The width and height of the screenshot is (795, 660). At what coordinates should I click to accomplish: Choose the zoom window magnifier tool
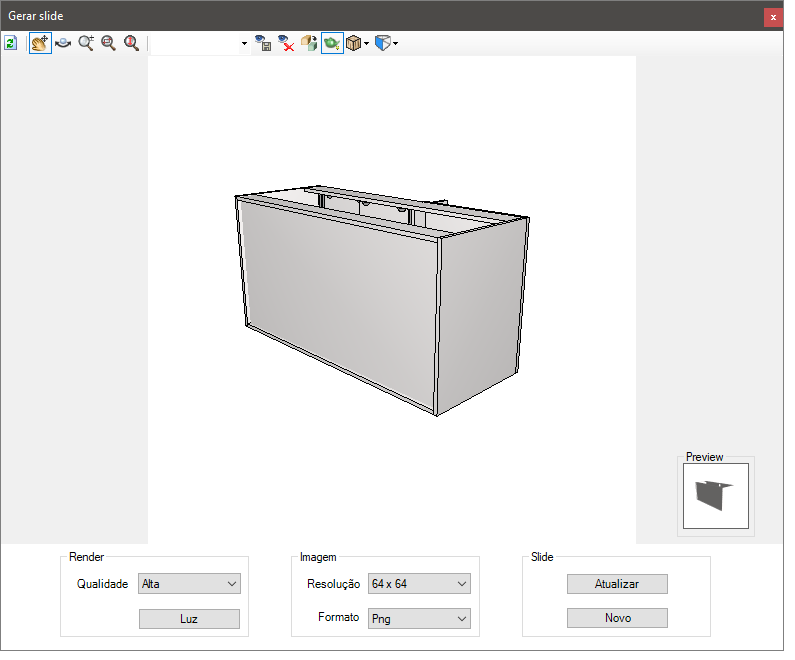point(109,43)
